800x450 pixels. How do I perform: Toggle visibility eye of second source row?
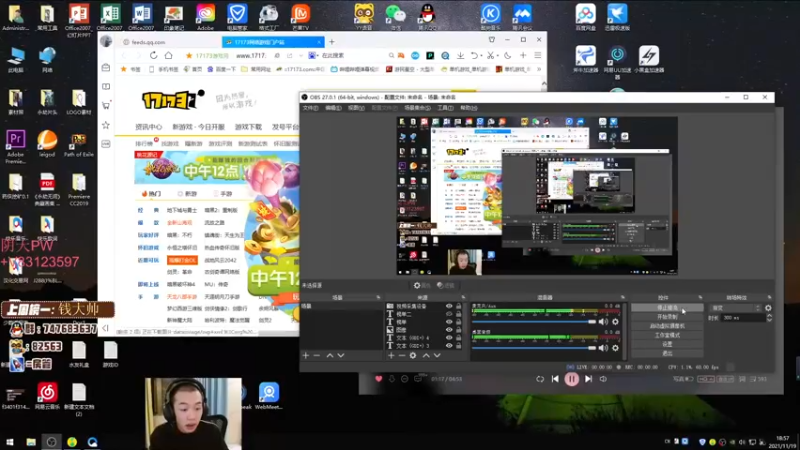coord(449,314)
